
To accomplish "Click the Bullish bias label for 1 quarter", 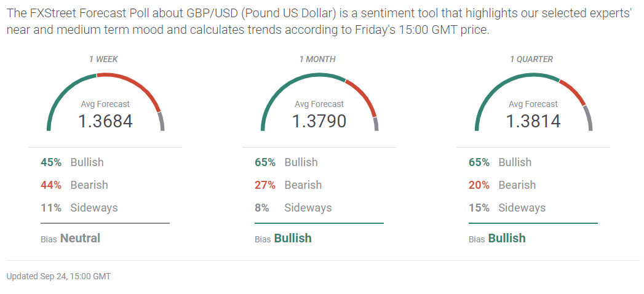I will (507, 239).
